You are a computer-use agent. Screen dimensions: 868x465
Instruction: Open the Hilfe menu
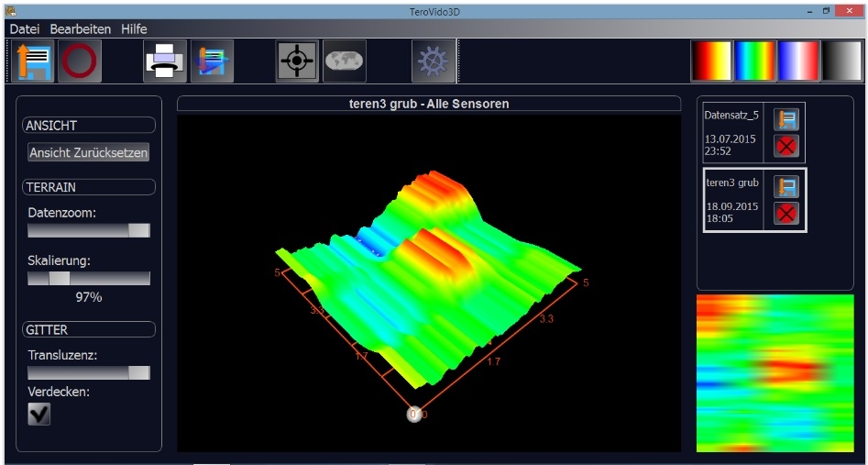(x=134, y=29)
